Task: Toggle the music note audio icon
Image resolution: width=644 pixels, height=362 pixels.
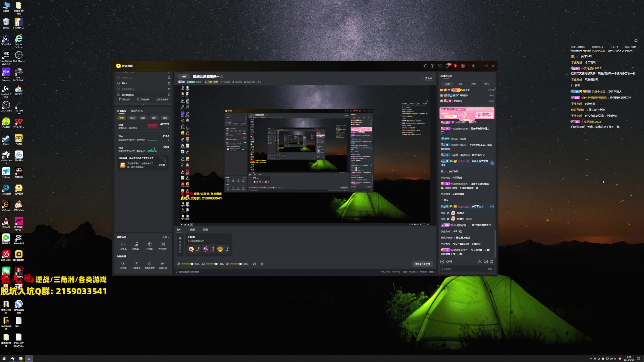Action: (x=203, y=264)
